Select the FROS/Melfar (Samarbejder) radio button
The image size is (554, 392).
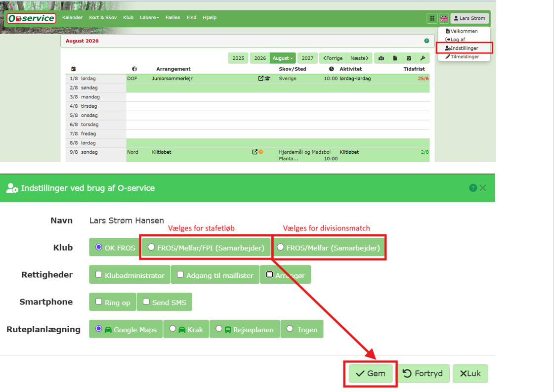[280, 247]
